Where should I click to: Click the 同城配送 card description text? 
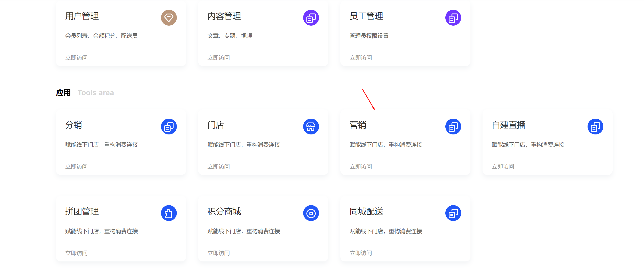click(x=386, y=231)
